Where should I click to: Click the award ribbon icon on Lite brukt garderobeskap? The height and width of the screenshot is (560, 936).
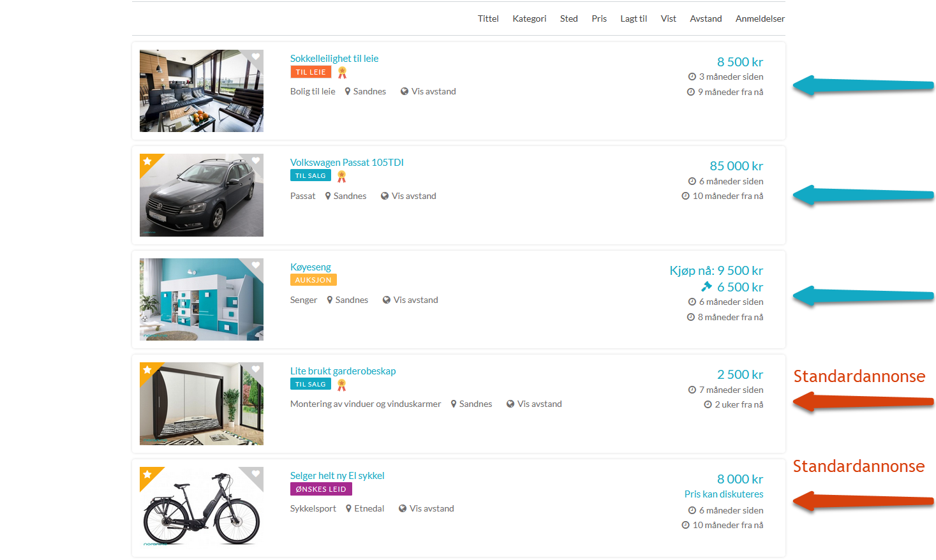click(341, 385)
